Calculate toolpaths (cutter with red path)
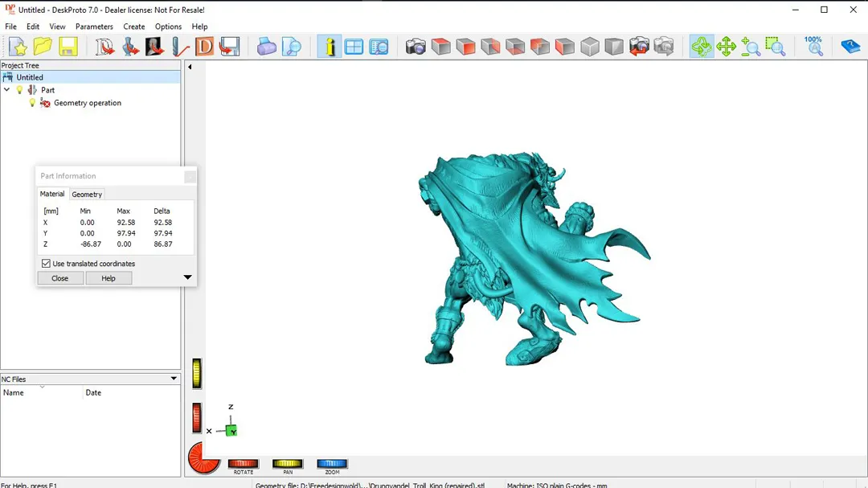 [x=179, y=47]
